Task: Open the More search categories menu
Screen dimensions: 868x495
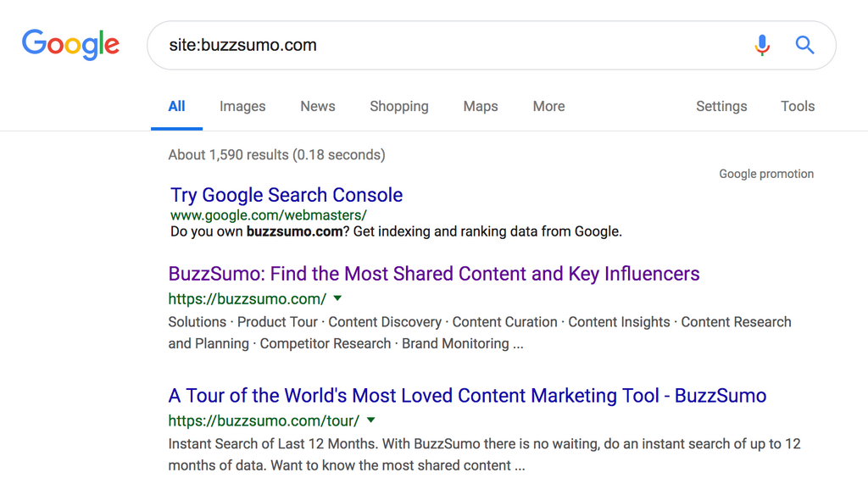Action: pyautogui.click(x=548, y=106)
